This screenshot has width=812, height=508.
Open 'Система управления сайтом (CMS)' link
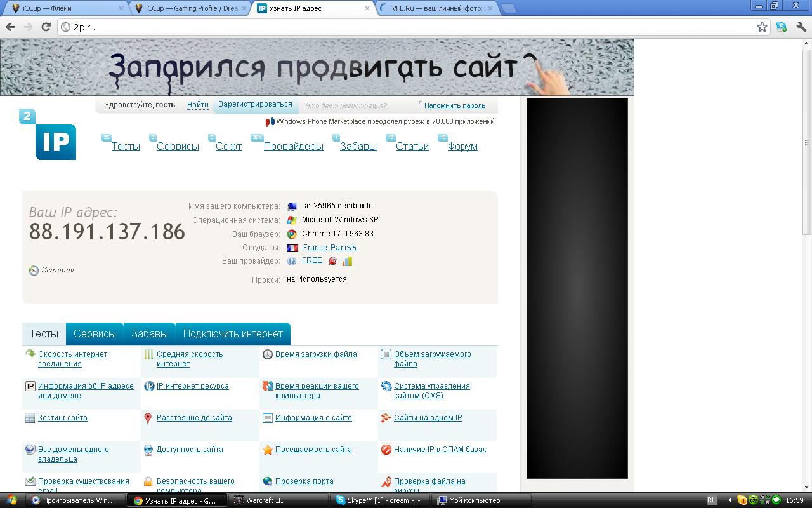[432, 391]
